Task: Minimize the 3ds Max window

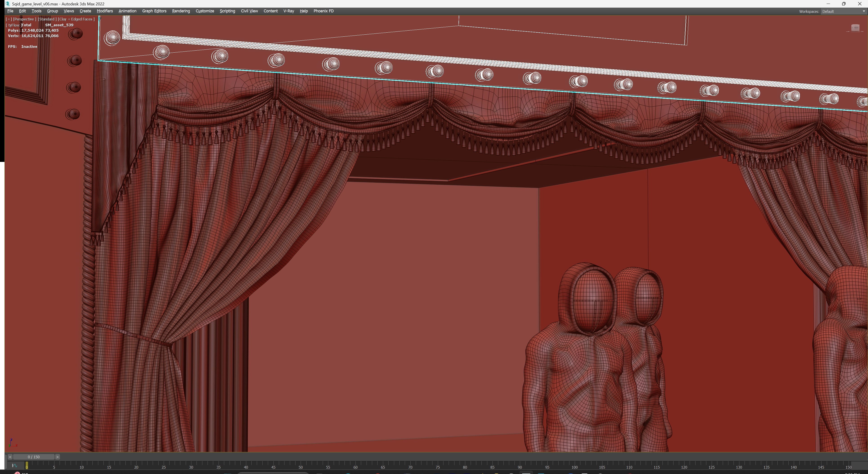Action: [x=828, y=4]
